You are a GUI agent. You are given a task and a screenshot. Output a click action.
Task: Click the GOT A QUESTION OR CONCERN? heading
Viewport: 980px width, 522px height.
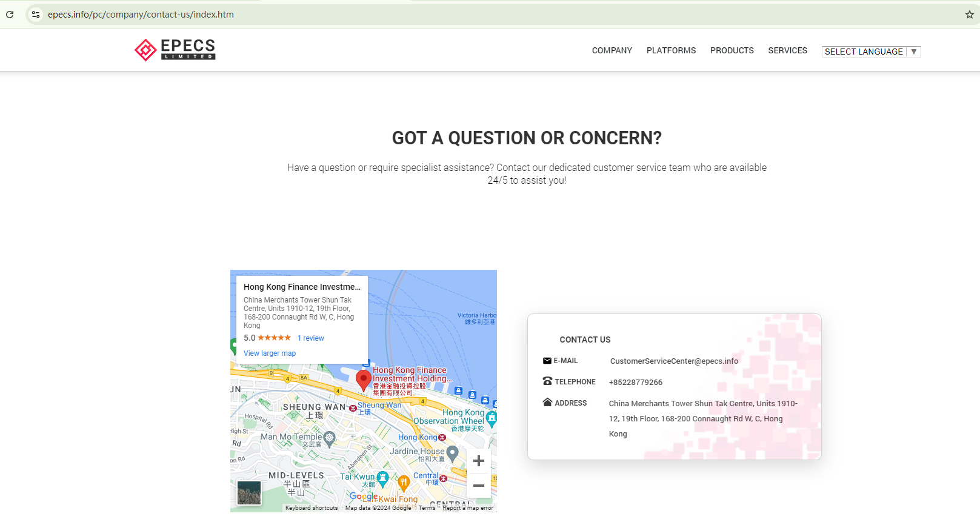click(527, 138)
